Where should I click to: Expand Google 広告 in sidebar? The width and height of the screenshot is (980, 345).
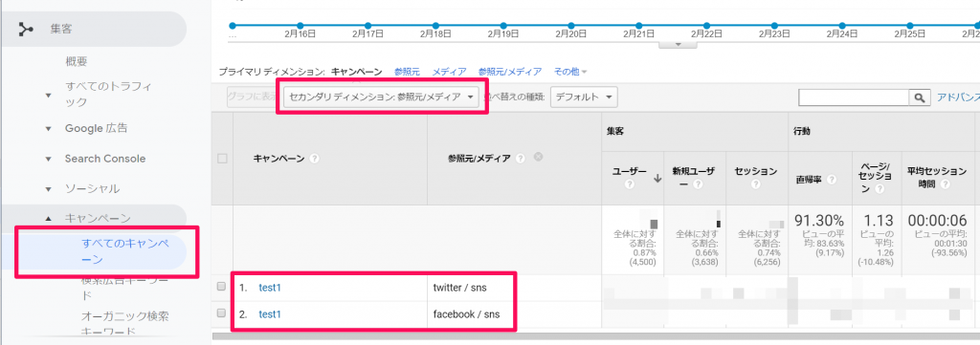(48, 129)
